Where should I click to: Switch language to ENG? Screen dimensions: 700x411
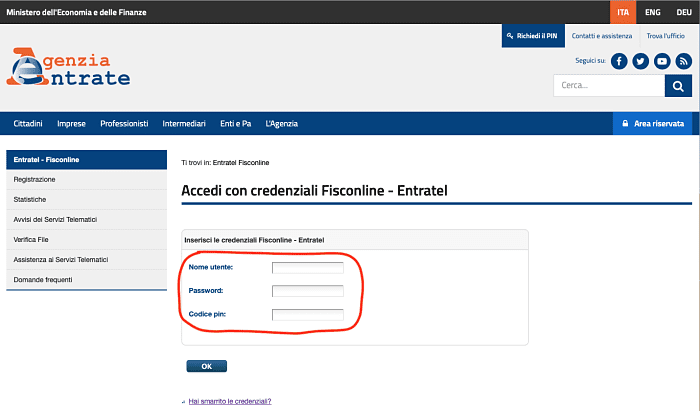[652, 12]
